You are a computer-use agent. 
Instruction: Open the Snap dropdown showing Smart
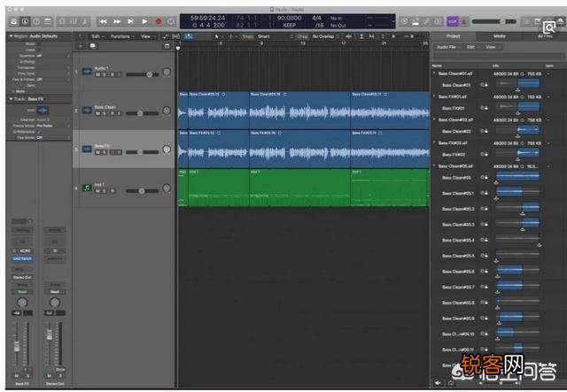point(276,36)
